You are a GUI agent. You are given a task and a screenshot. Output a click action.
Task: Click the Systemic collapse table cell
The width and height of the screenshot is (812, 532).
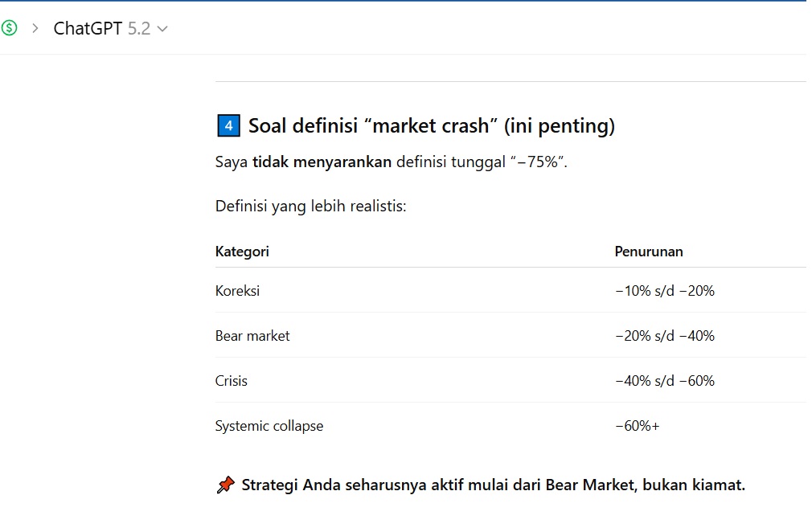269,426
